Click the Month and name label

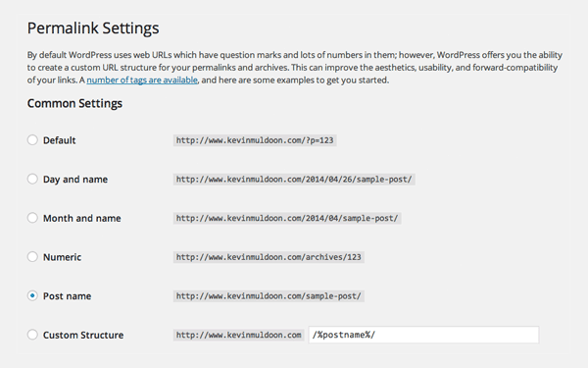tap(82, 218)
